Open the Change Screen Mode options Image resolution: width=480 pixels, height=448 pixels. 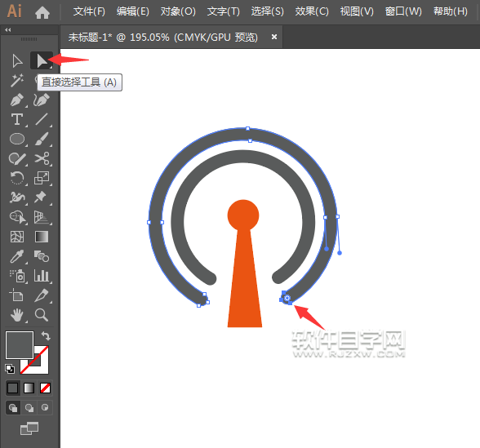pyautogui.click(x=29, y=428)
